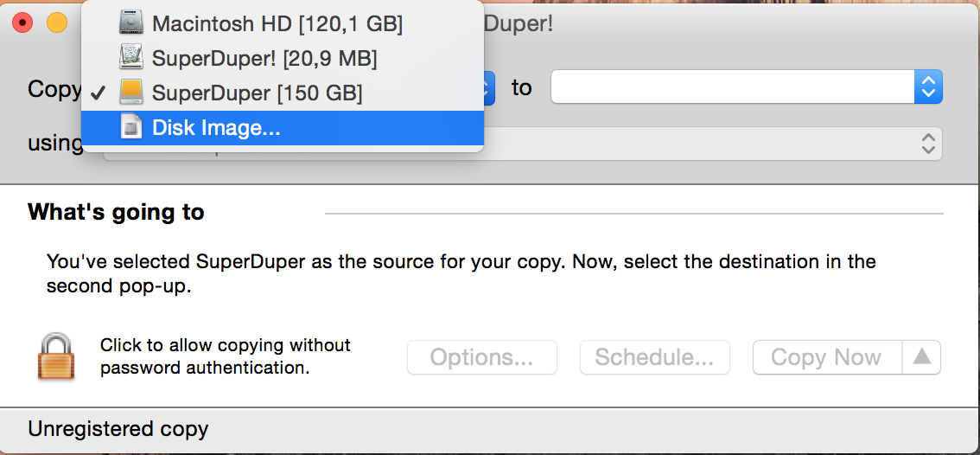This screenshot has width=980, height=455.
Task: Click the 'Click to allow copying without password' text
Action: tap(226, 356)
